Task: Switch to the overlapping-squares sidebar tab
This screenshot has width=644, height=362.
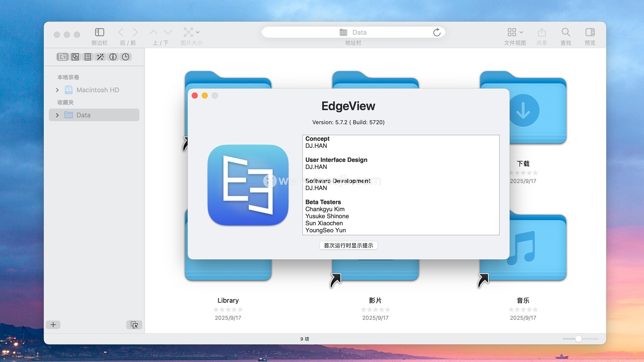Action: pos(75,57)
